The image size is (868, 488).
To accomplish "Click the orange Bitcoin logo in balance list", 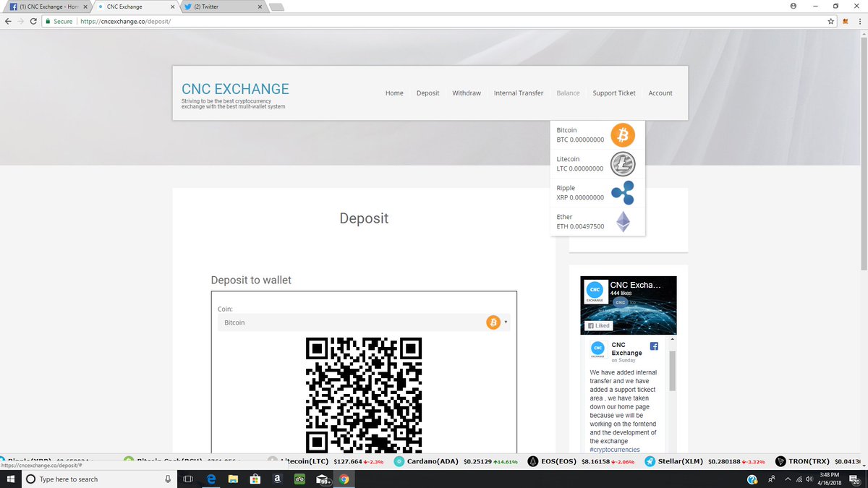I will tap(622, 135).
